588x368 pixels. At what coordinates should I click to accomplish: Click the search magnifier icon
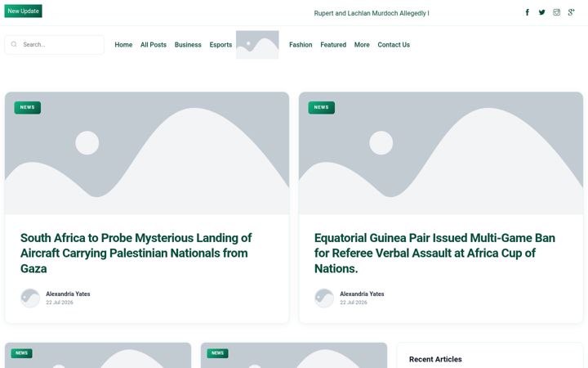click(x=14, y=44)
